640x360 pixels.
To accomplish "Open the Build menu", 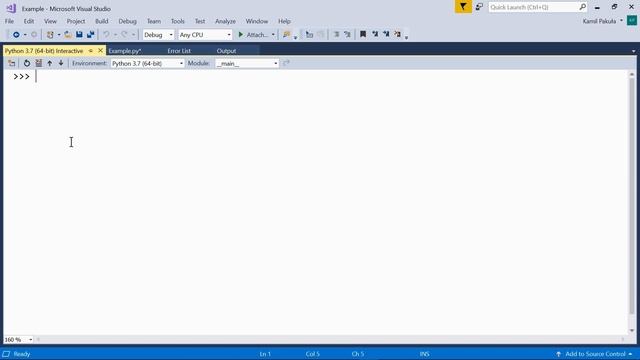I will tap(102, 21).
